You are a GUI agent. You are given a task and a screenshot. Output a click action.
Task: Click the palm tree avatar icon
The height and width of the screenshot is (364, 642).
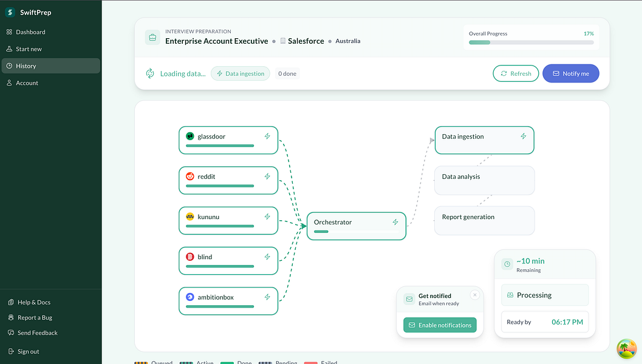tap(627, 348)
